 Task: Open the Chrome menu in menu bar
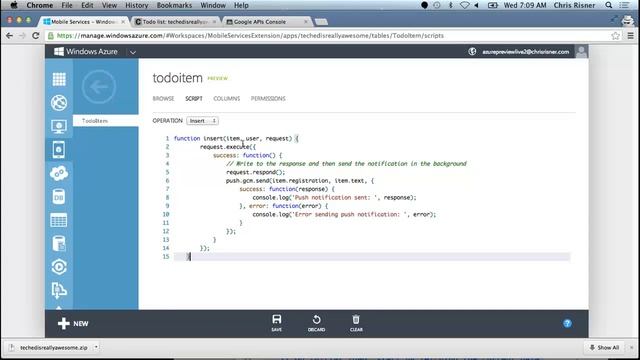[x=40, y=5]
